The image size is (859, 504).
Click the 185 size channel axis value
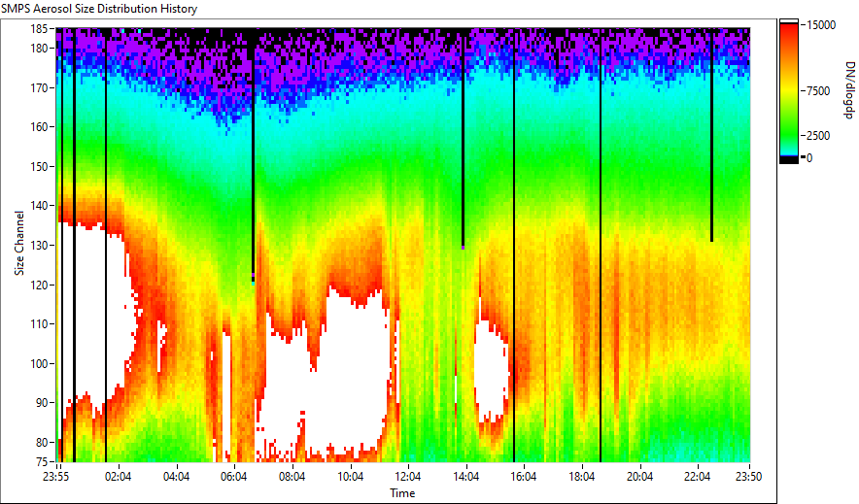tap(38, 29)
